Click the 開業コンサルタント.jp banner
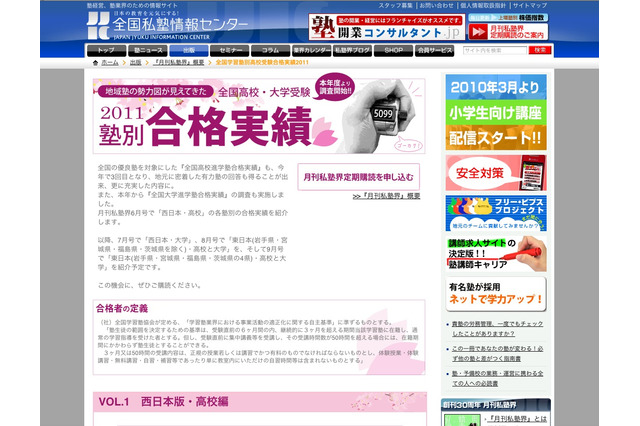Image resolution: width=640 pixels, height=426 pixels. [386, 27]
